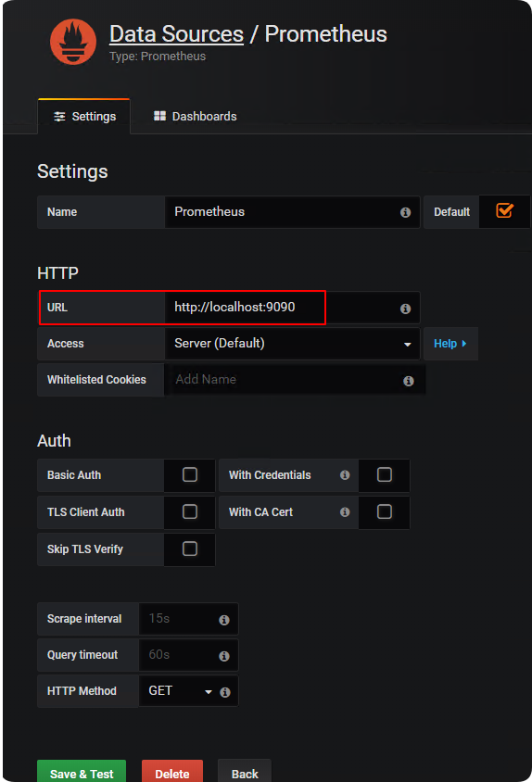Screen dimensions: 532x782
Task: Switch to the Settings tab
Action: (x=84, y=116)
